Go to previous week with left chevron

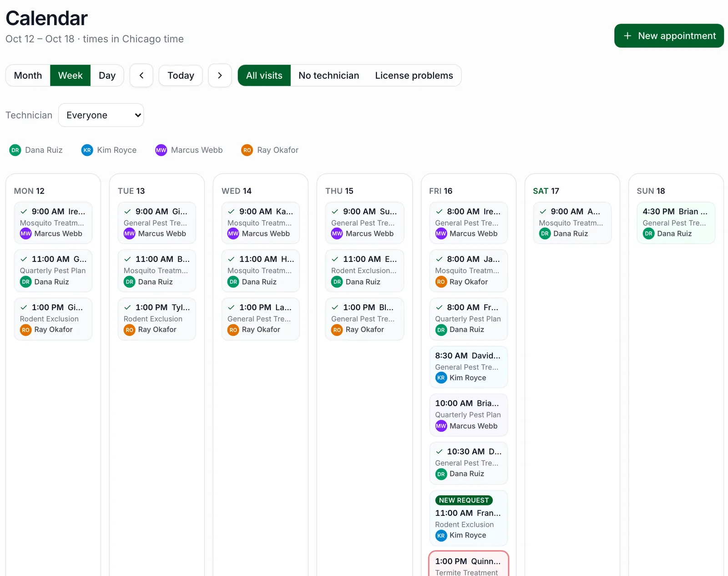pyautogui.click(x=142, y=76)
